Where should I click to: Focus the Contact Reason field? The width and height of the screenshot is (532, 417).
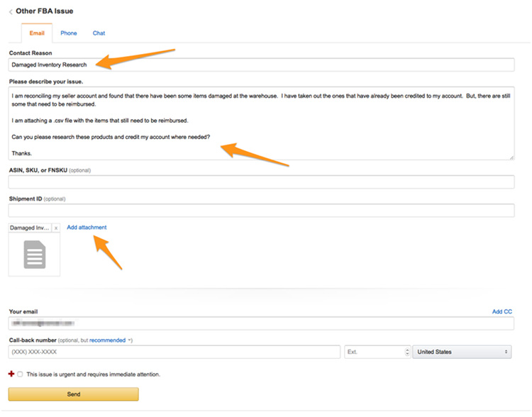261,65
